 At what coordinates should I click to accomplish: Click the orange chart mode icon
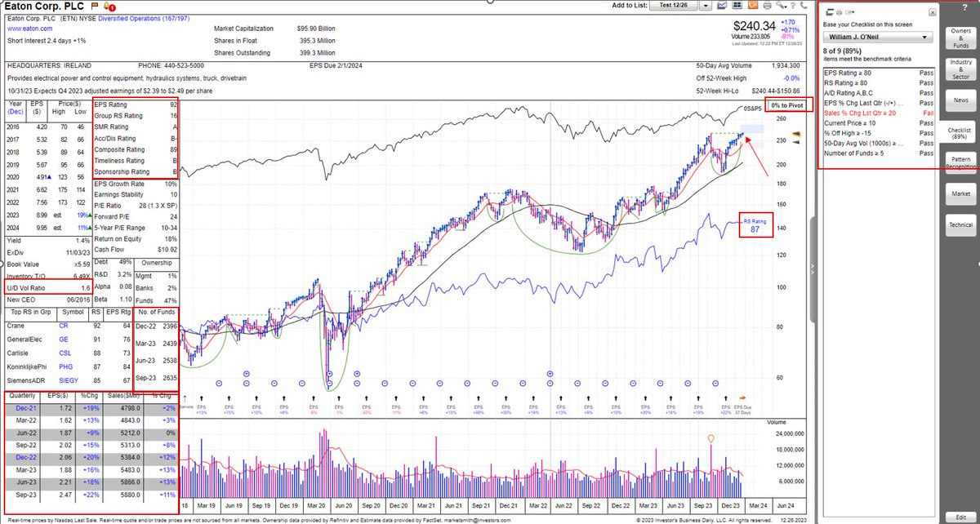pos(753,5)
